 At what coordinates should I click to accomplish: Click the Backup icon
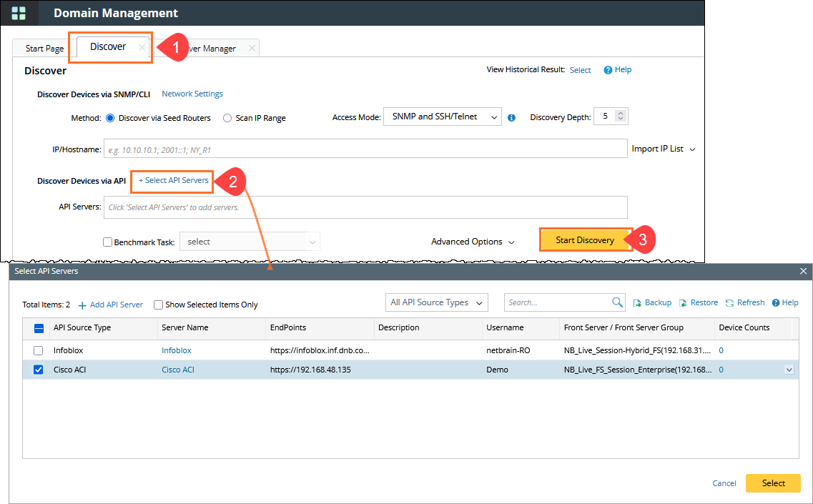[x=637, y=303]
